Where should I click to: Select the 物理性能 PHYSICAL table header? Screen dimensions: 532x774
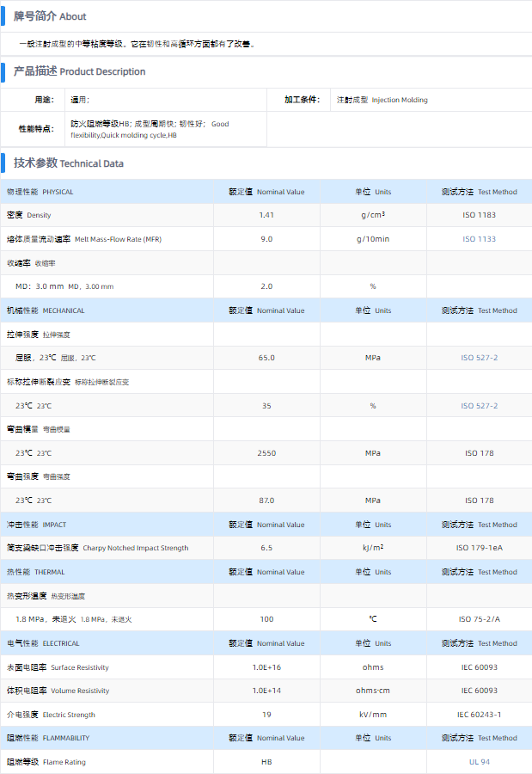click(40, 192)
